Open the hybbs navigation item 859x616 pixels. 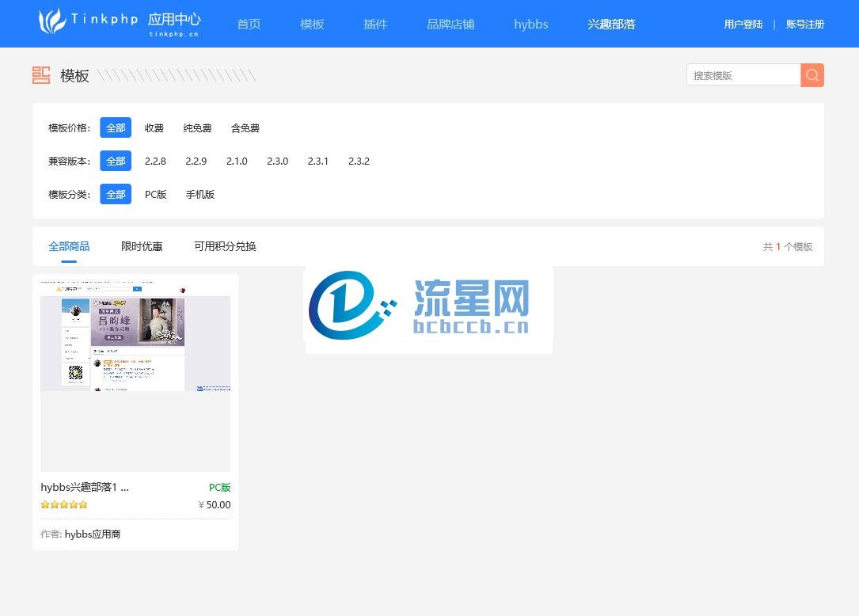tap(531, 24)
